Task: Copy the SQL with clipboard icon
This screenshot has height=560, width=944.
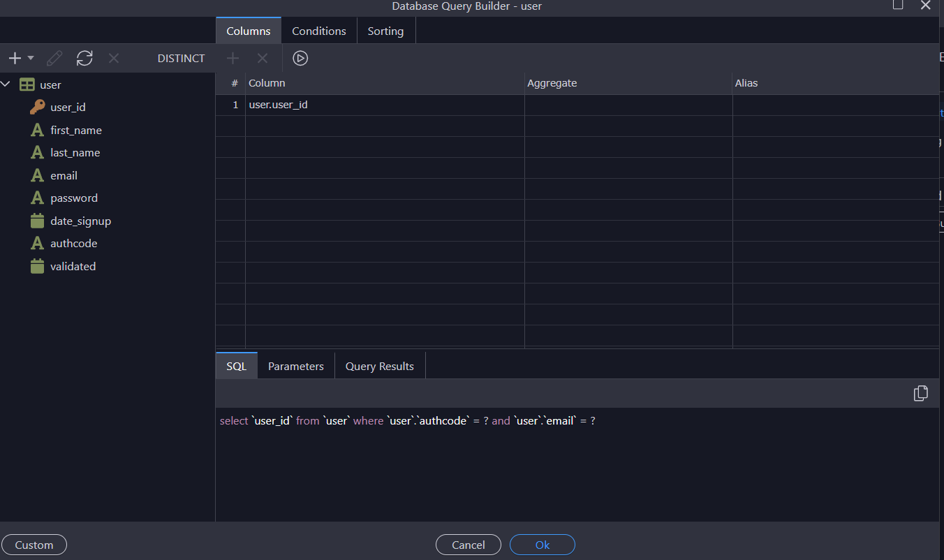Action: click(x=920, y=394)
